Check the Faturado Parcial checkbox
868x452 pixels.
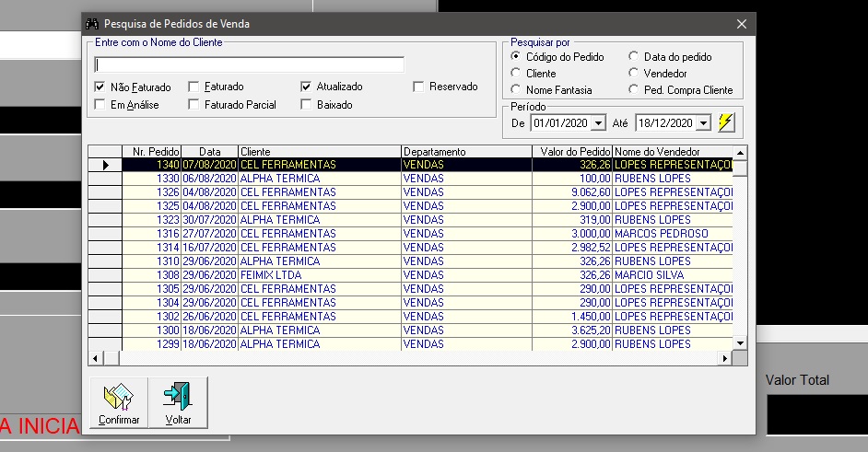(194, 105)
